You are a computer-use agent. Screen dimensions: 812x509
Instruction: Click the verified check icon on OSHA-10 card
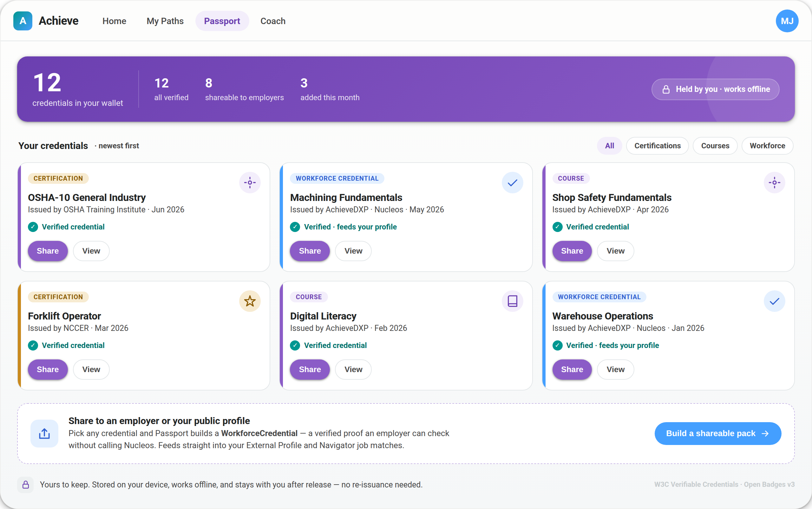[x=33, y=227]
